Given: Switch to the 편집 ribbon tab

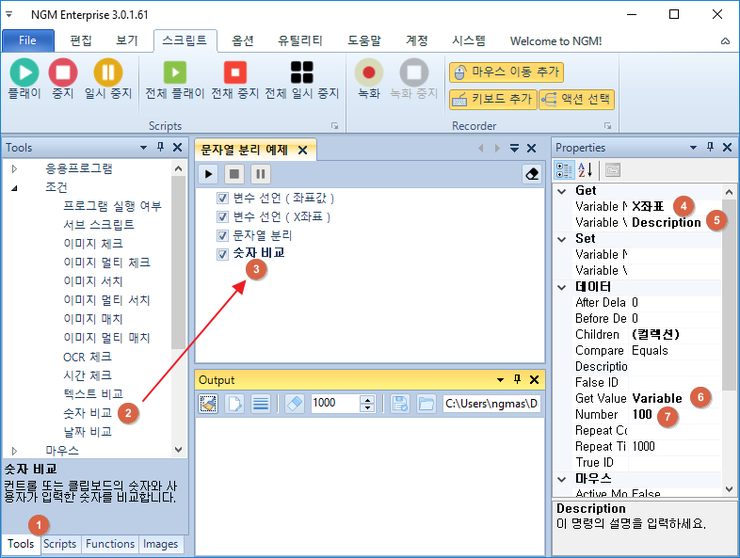Looking at the screenshot, I should click(81, 41).
